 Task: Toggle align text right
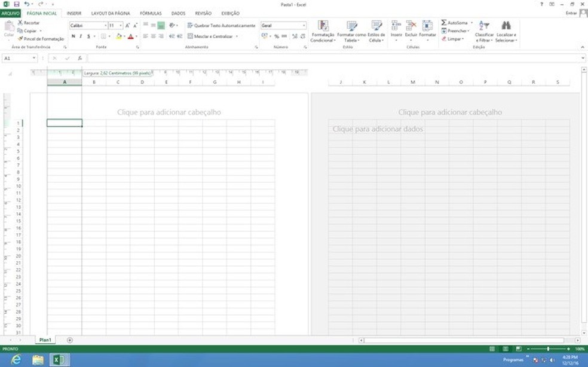161,36
